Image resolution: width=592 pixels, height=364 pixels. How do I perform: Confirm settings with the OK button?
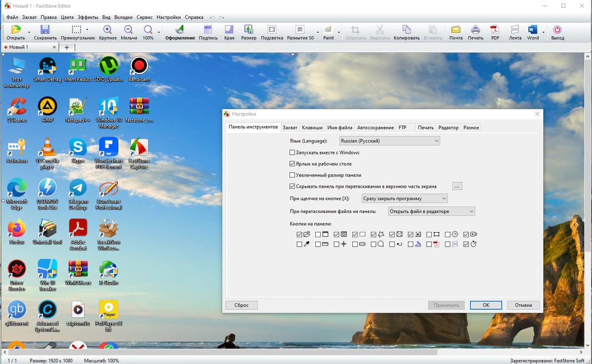click(x=486, y=305)
